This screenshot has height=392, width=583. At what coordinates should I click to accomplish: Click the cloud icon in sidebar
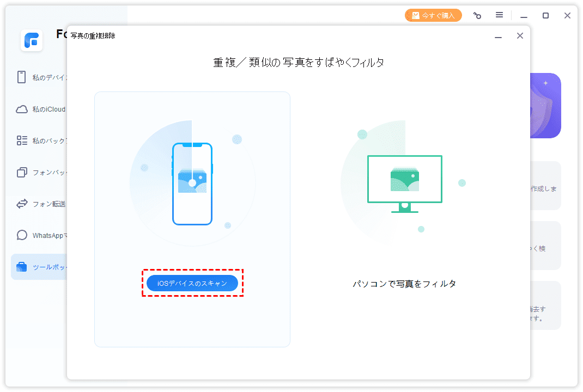[x=22, y=109]
